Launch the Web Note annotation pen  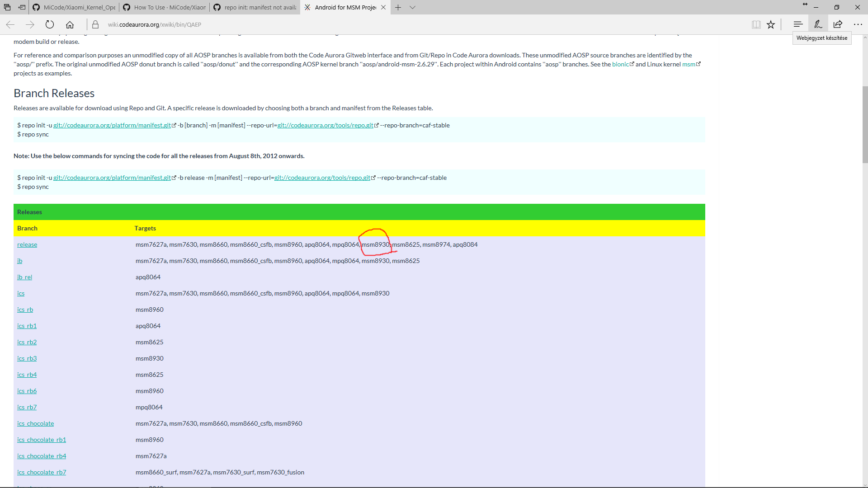point(817,24)
